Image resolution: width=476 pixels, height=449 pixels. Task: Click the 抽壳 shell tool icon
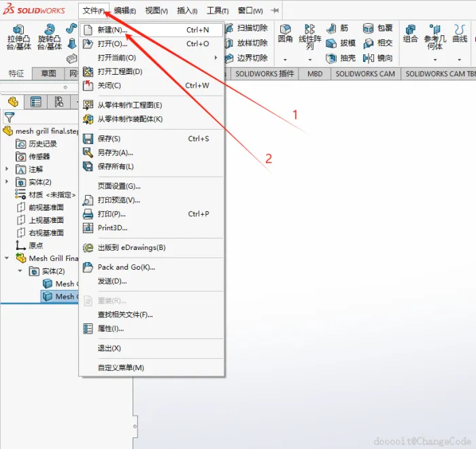pyautogui.click(x=332, y=58)
